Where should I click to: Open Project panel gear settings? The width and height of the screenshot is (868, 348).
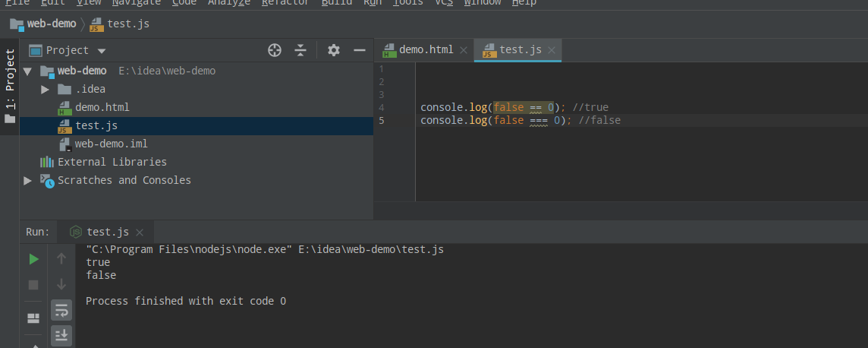coord(333,50)
